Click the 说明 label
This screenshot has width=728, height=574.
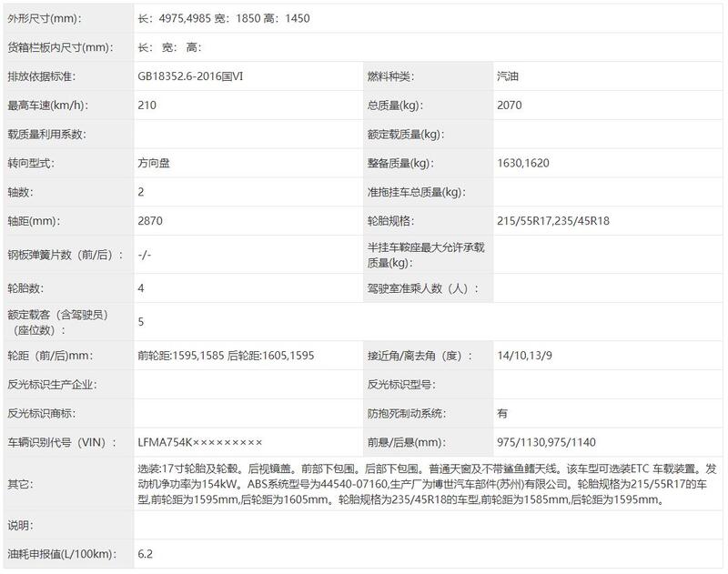(20, 525)
